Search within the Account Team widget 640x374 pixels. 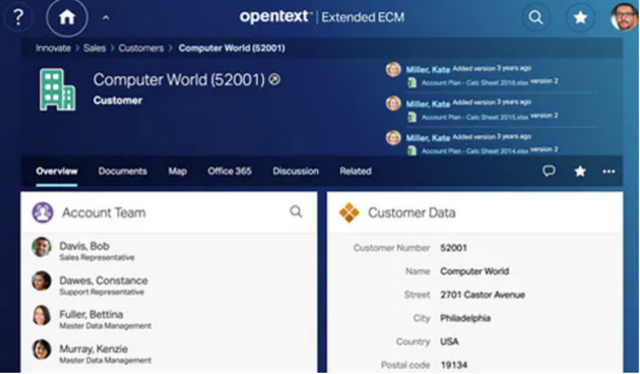(296, 211)
